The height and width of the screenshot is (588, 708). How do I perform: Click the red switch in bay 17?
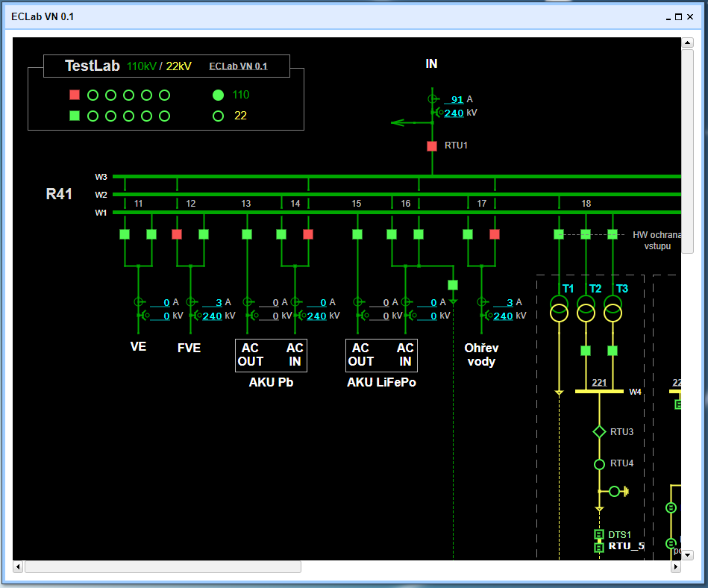pyautogui.click(x=495, y=234)
